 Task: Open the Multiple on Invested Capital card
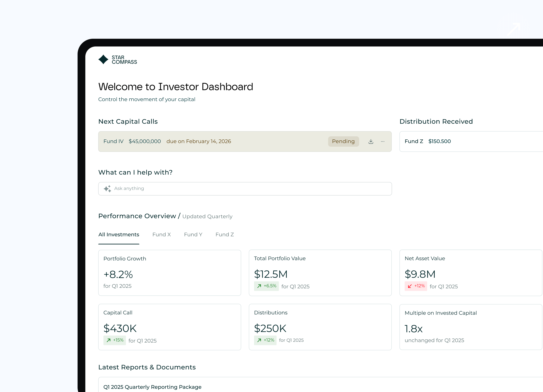pyautogui.click(x=470, y=327)
